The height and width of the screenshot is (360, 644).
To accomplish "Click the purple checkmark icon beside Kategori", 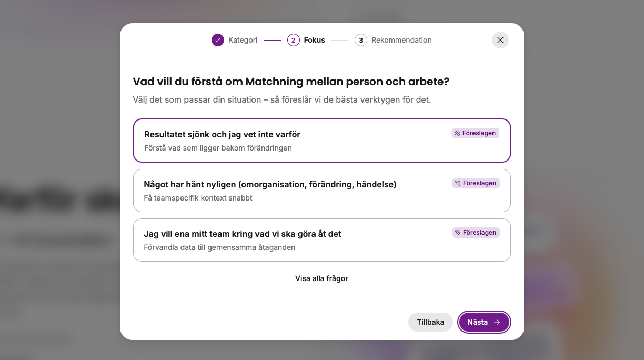I will (218, 40).
